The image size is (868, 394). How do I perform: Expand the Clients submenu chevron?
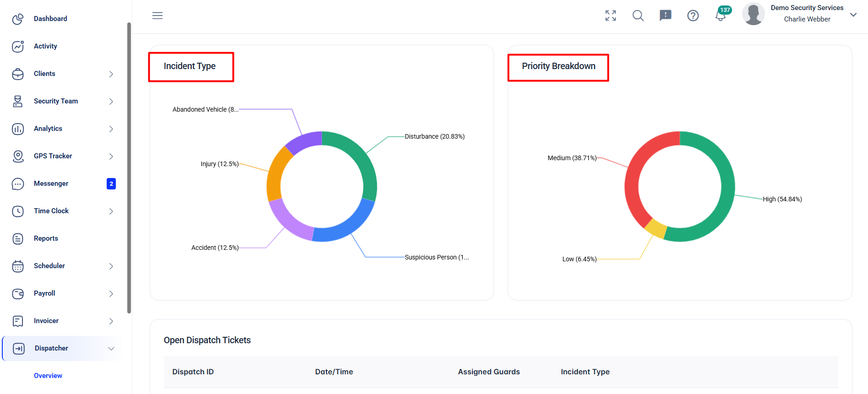[x=111, y=74]
